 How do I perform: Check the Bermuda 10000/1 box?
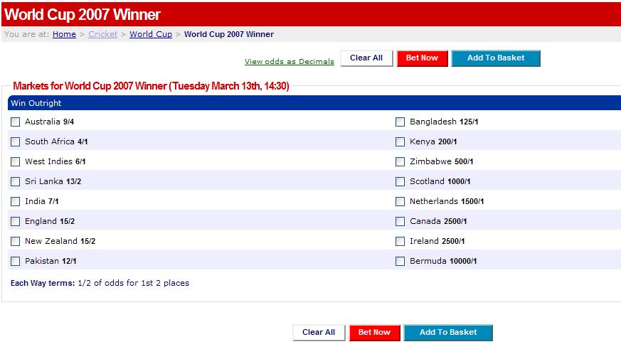coord(400,262)
